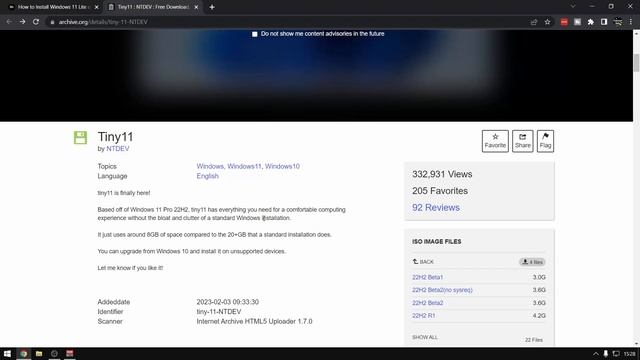
Task: Click the network tray icon
Action: tap(616, 353)
